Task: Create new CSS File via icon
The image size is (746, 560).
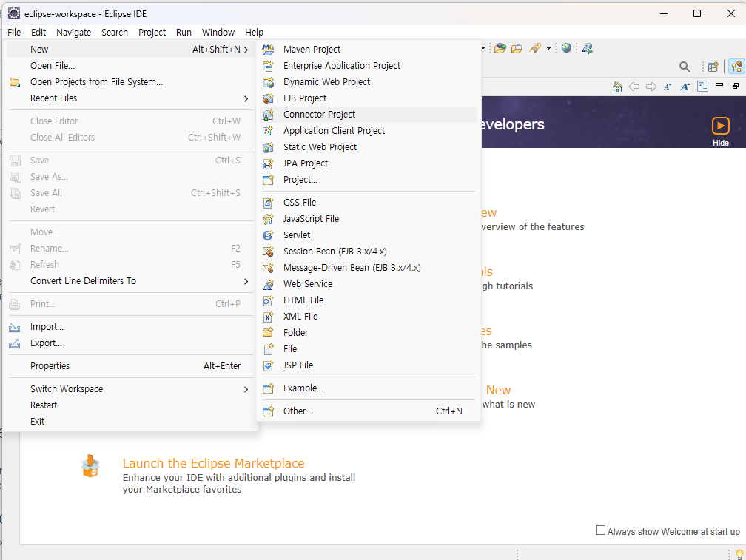Action: pos(269,203)
